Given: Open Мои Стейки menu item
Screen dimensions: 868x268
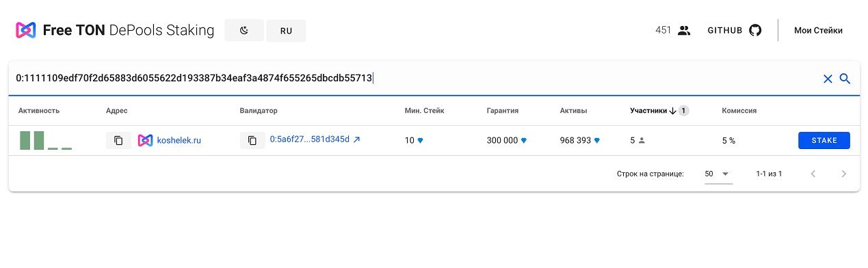Looking at the screenshot, I should [818, 30].
